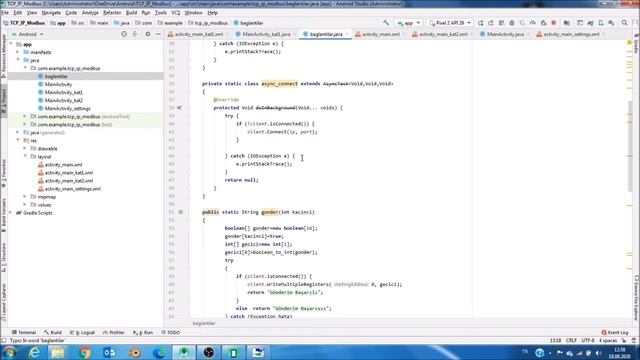Viewport: 640px width, 360px height.
Task: Open project panel settings gear
Action: click(x=148, y=34)
